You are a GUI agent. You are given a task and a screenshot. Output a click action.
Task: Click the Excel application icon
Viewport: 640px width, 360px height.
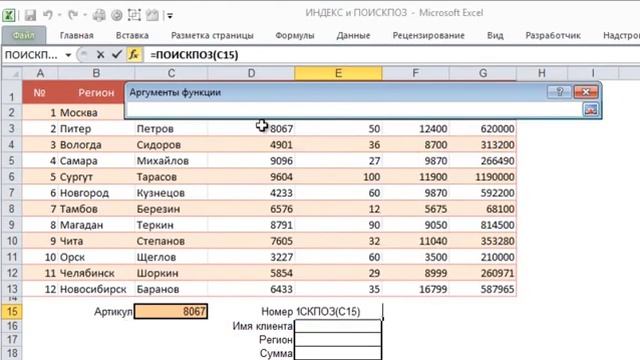tap(9, 15)
